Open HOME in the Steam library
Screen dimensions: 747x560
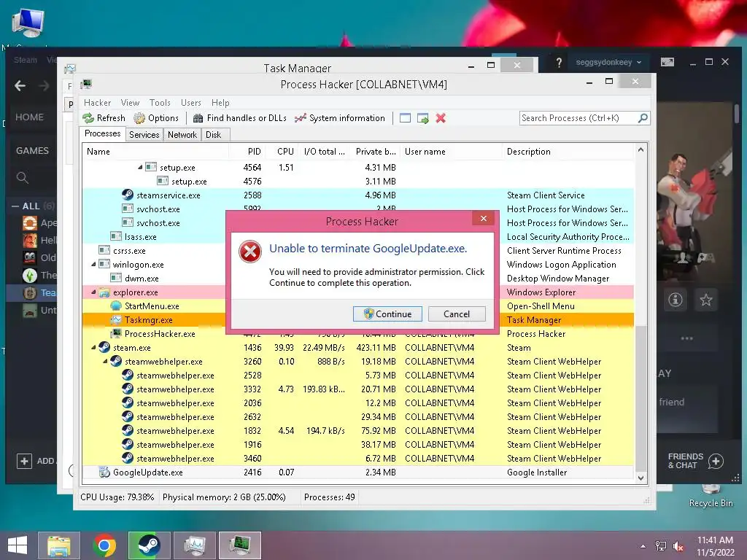29,117
